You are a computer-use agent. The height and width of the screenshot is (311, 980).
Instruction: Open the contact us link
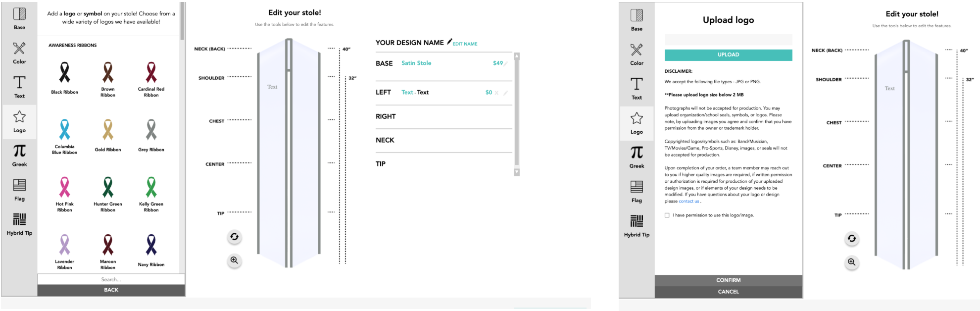(x=688, y=202)
